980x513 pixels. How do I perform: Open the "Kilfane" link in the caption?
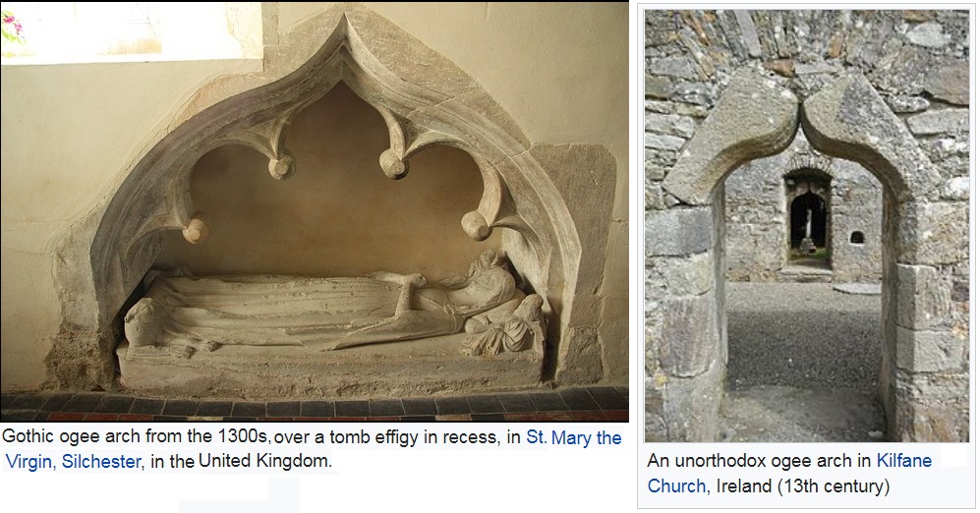pyautogui.click(x=903, y=461)
